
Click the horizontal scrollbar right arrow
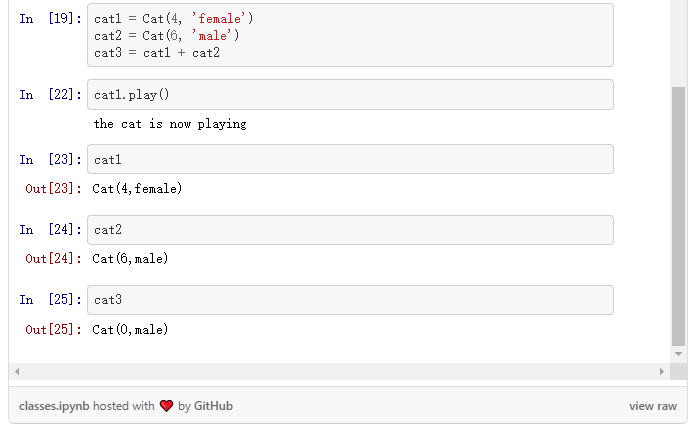pyautogui.click(x=661, y=372)
